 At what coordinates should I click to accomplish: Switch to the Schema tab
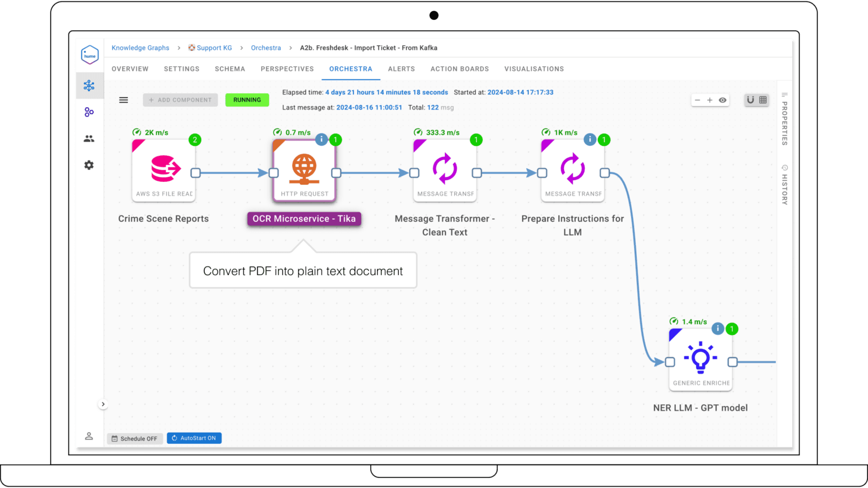click(x=229, y=68)
